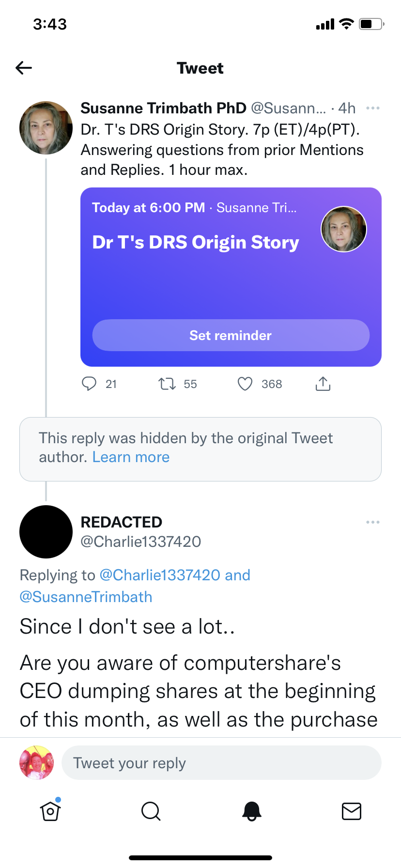Viewport: 401px width, 868px height.
Task: Tap the back arrow icon
Action: pos(24,68)
